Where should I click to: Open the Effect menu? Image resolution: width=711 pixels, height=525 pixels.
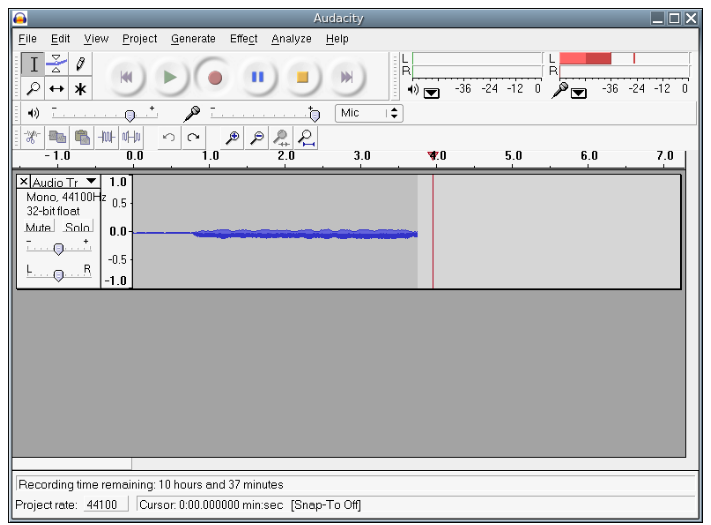(243, 39)
